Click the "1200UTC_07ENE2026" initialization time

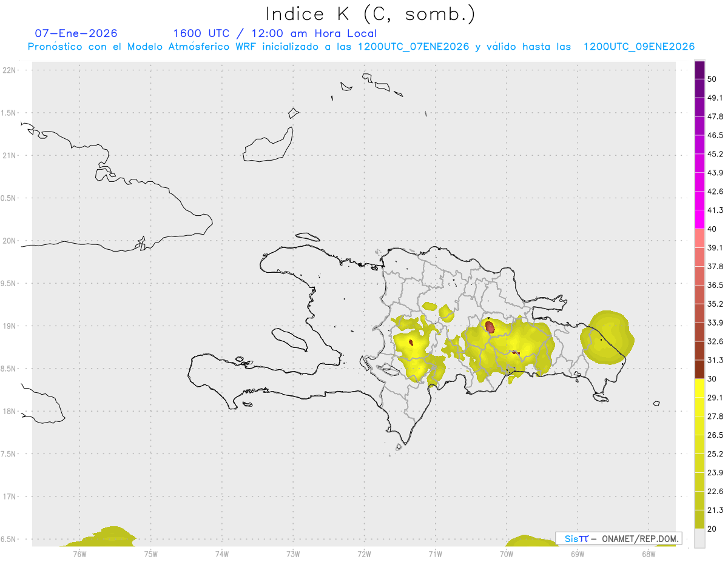413,47
